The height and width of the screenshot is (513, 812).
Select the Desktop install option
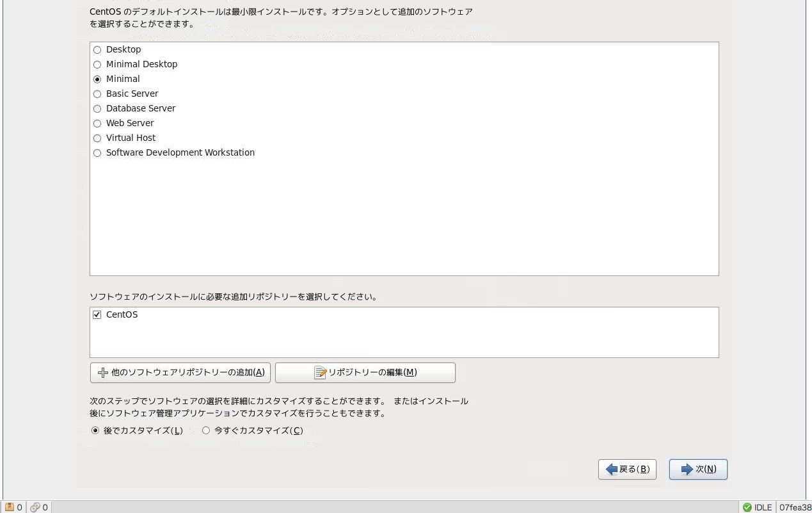click(x=97, y=50)
